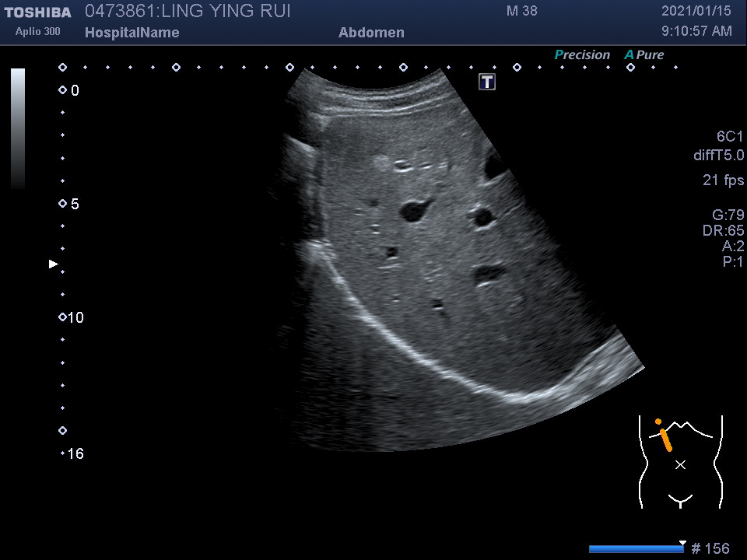747x560 pixels.
Task: Select the DR:65 dynamic range value
Action: tap(723, 231)
